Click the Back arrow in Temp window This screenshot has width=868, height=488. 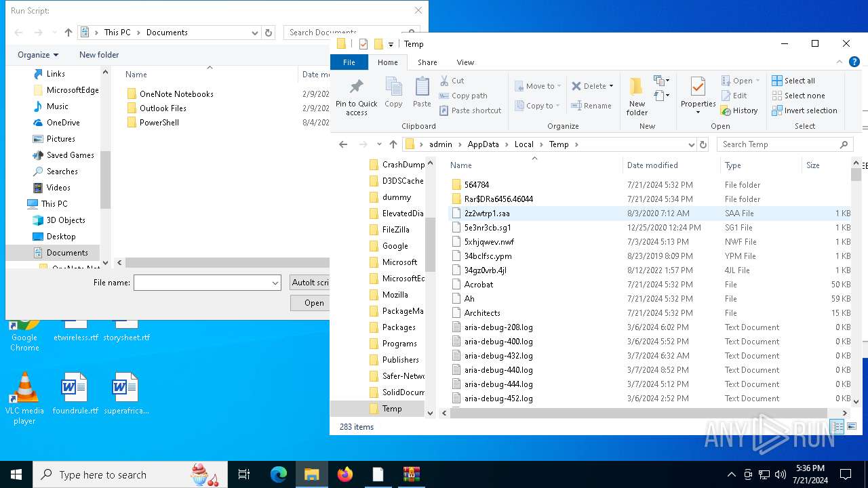pyautogui.click(x=343, y=144)
